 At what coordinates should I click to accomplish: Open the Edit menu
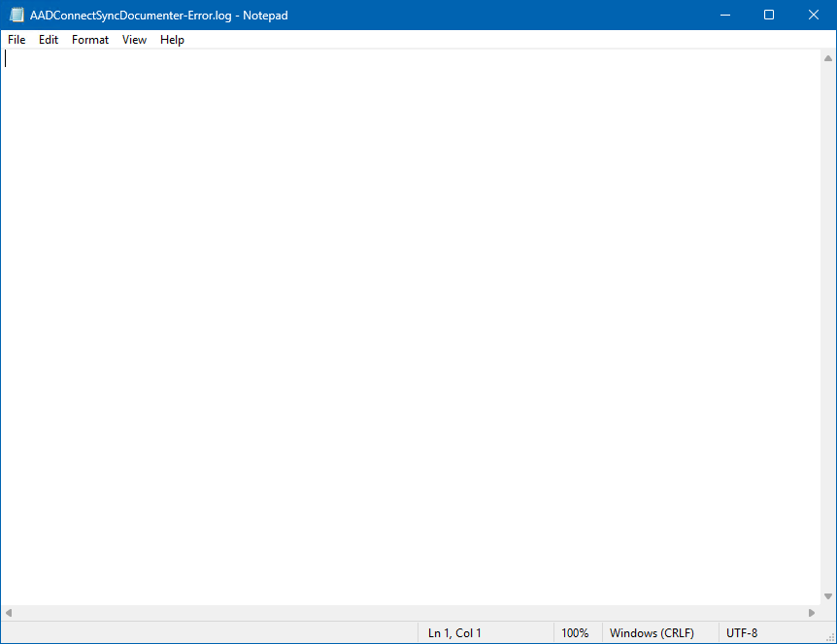(48, 40)
